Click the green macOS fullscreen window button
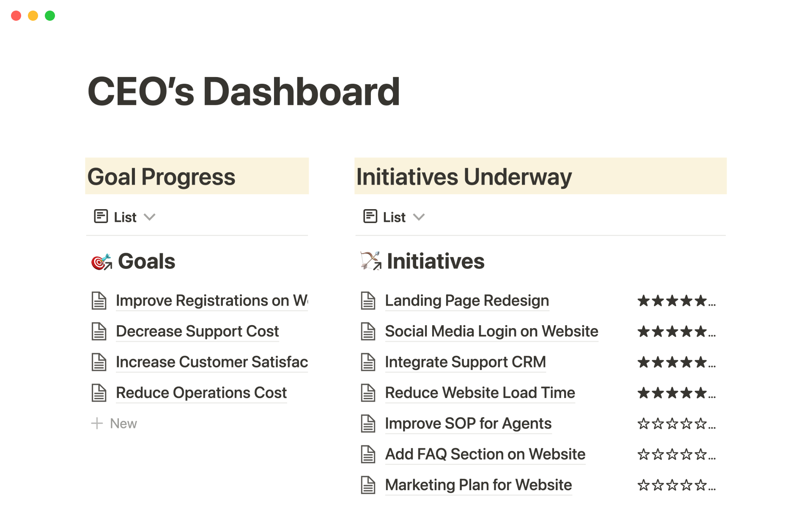The height and width of the screenshot is (508, 812). (50, 16)
